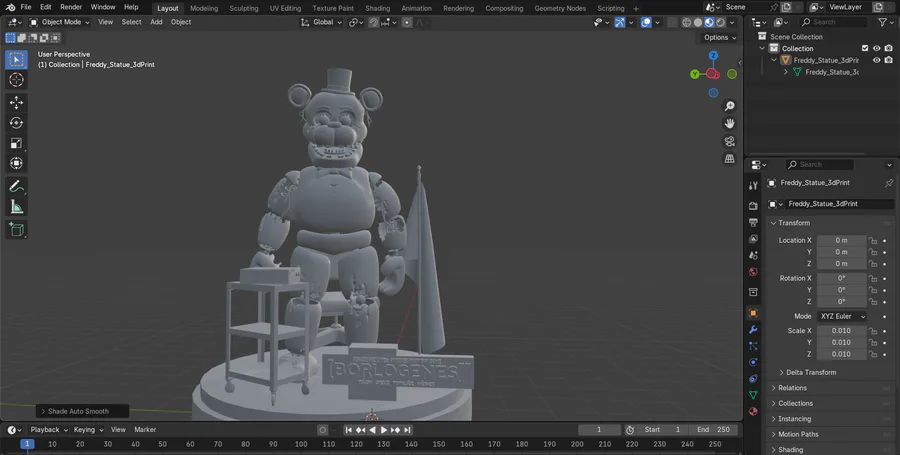Toggle the camera view icon in viewport

pyautogui.click(x=730, y=141)
